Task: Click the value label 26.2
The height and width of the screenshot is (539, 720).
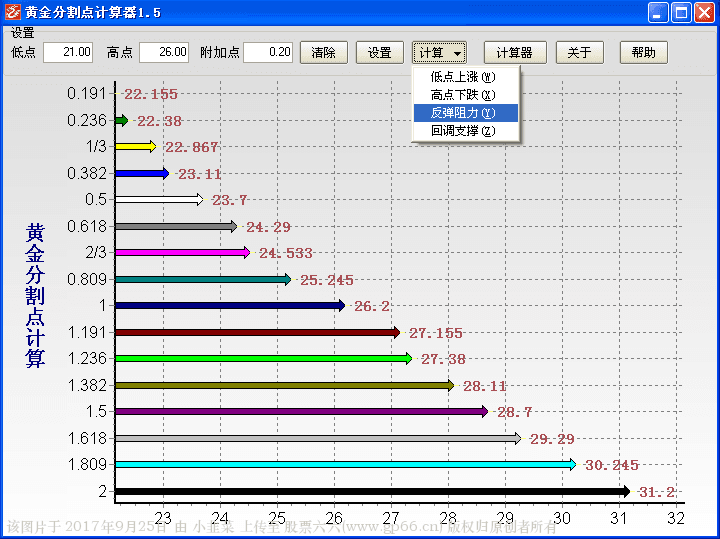Action: (x=372, y=306)
